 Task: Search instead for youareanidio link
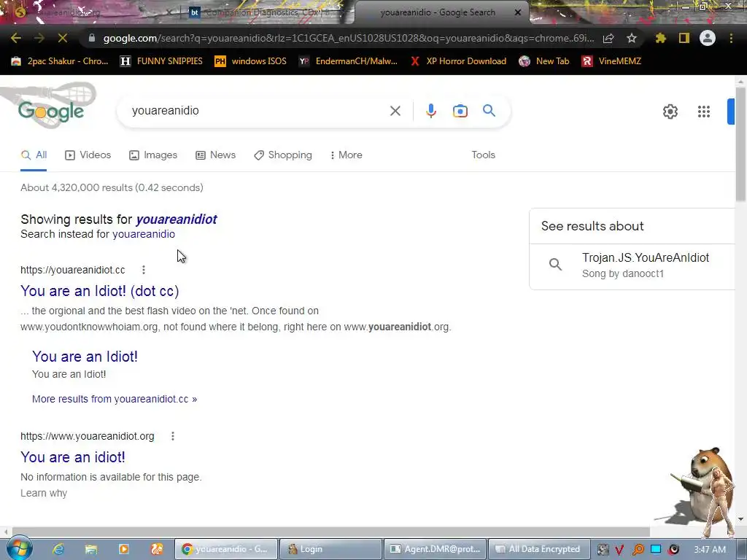click(x=144, y=234)
